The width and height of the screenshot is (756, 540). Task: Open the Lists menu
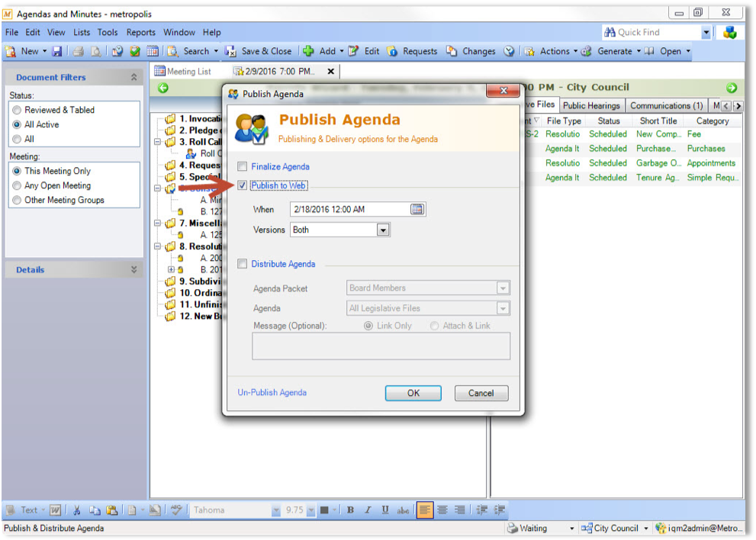coord(82,32)
